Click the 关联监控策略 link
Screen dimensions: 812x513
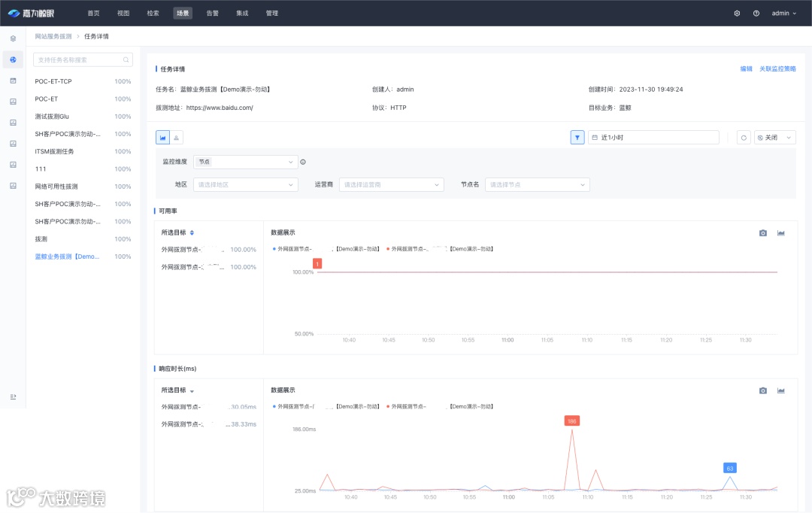(777, 69)
